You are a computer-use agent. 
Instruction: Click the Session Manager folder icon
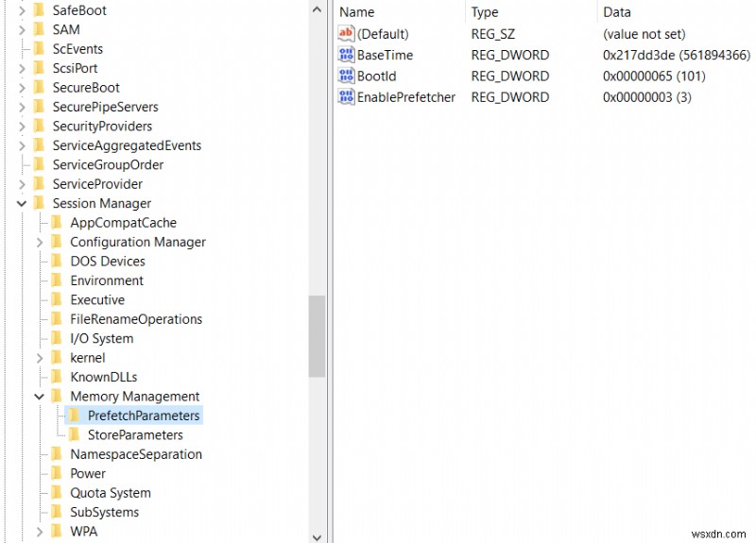[39, 203]
